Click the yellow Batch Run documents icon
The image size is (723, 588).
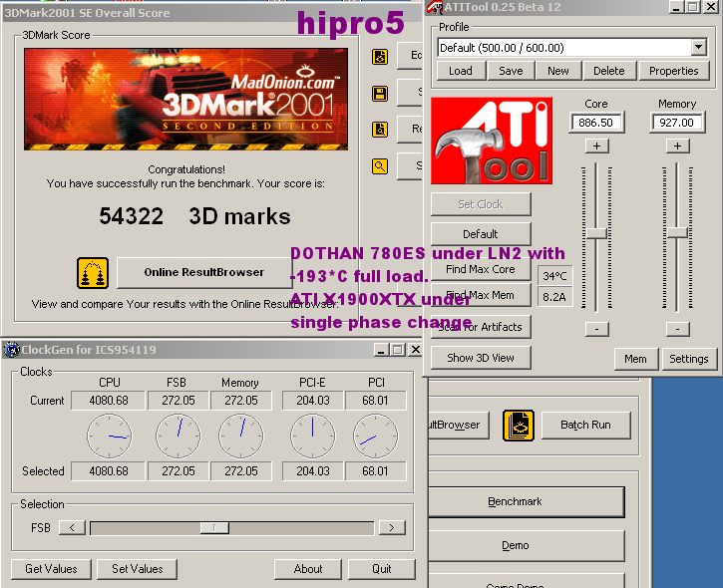point(519,425)
